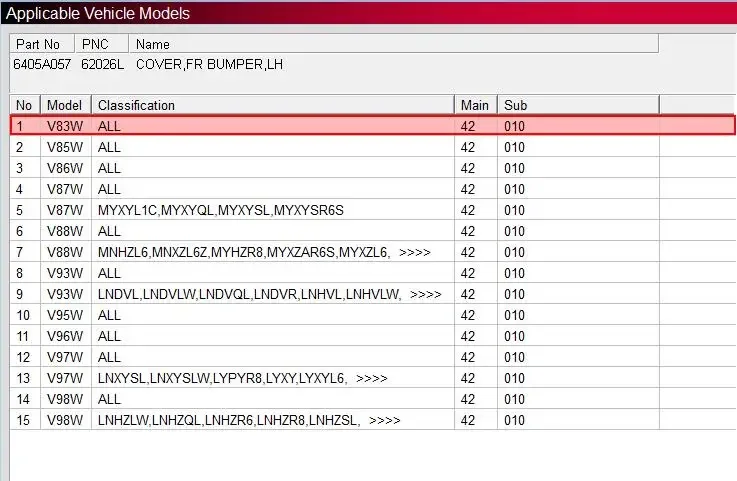Click the No column header
This screenshot has width=737, height=481.
[x=25, y=105]
